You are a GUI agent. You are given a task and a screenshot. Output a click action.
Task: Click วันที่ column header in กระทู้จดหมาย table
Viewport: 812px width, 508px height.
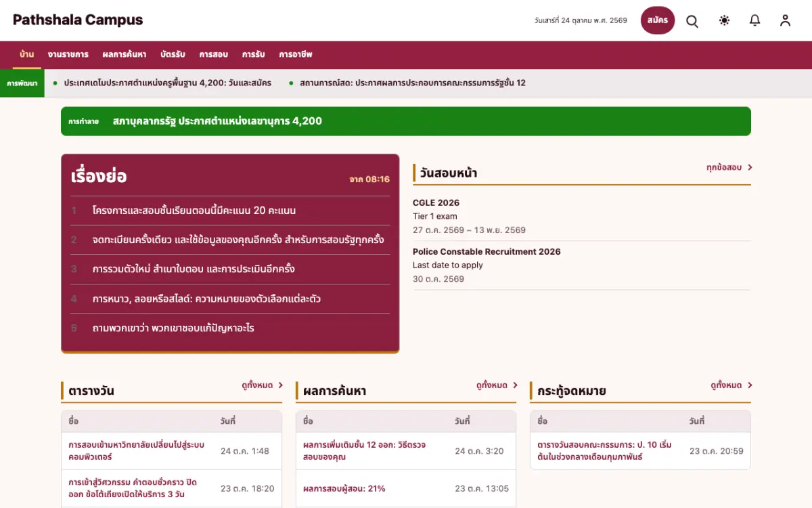(x=697, y=421)
